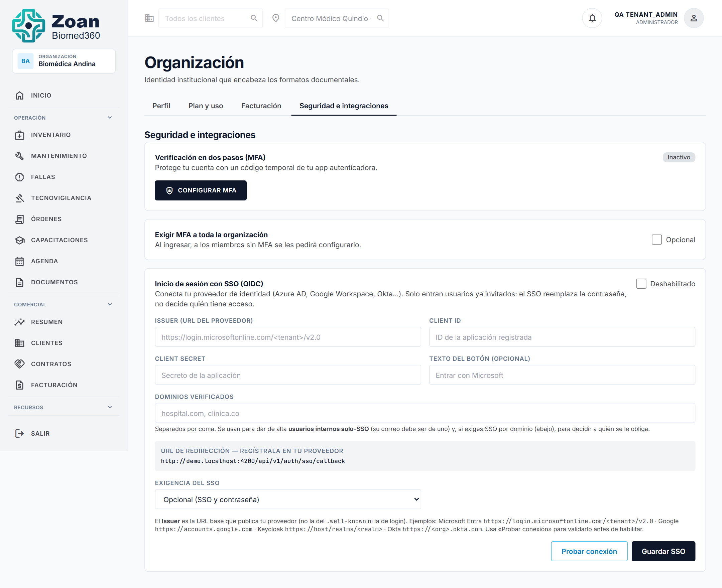
Task: Open Inventario via its medical kit icon
Action: click(x=20, y=135)
